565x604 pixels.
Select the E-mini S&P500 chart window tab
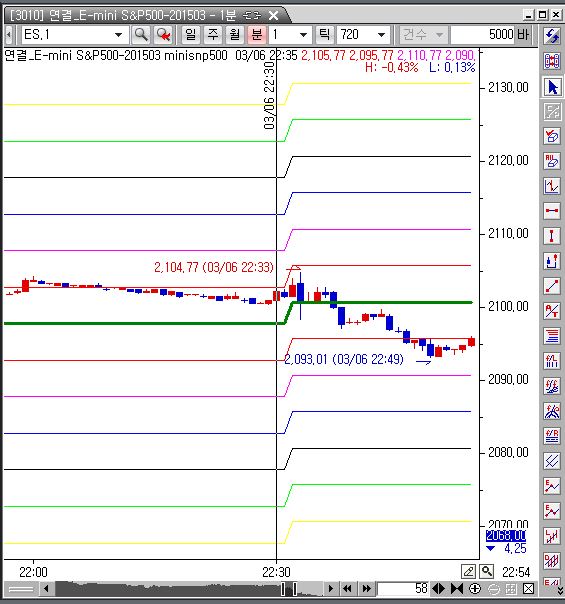click(146, 15)
